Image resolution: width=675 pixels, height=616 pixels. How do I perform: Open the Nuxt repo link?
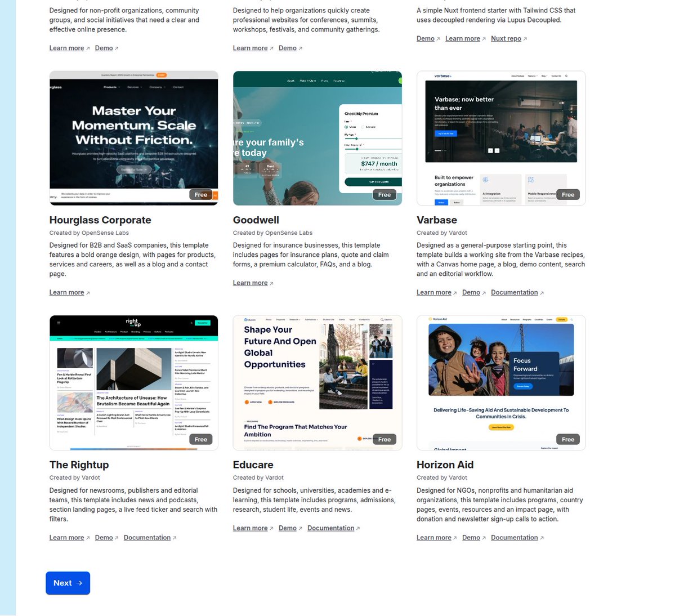[x=506, y=39]
